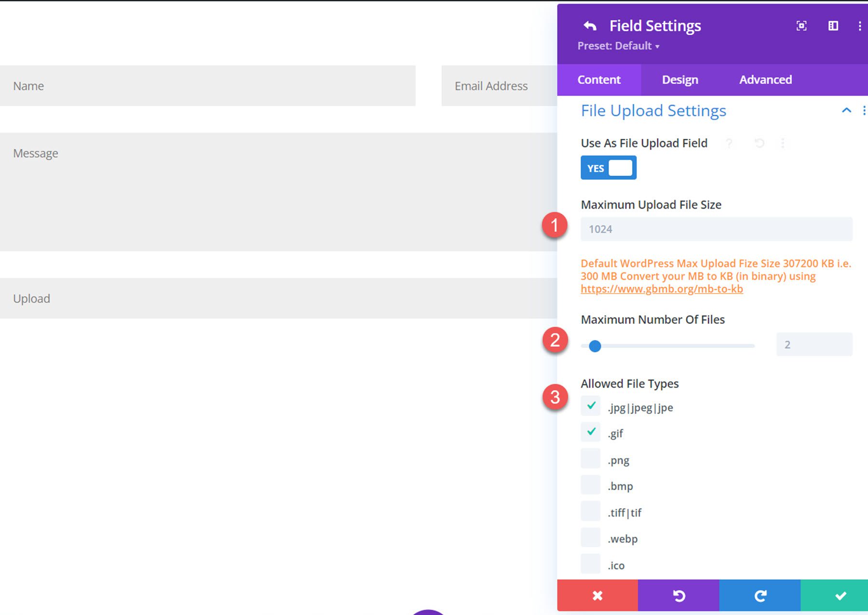
Task: Open the Preset Default dropdown
Action: tap(618, 46)
